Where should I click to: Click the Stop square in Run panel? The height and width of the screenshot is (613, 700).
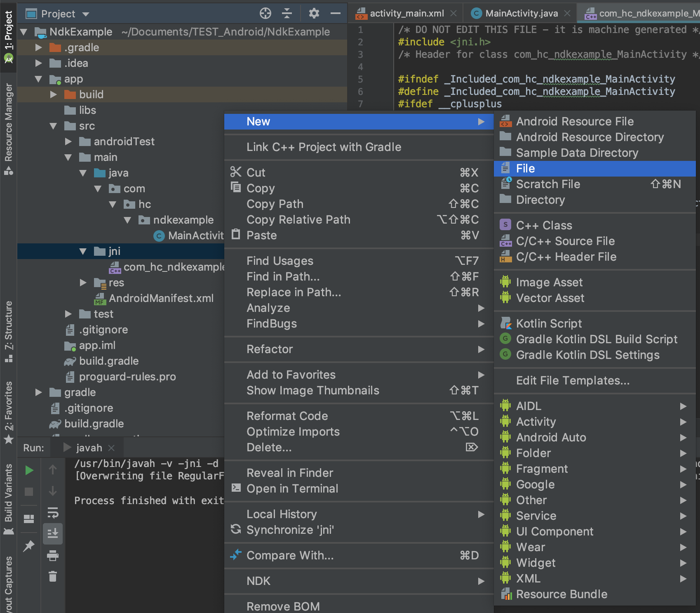[29, 492]
